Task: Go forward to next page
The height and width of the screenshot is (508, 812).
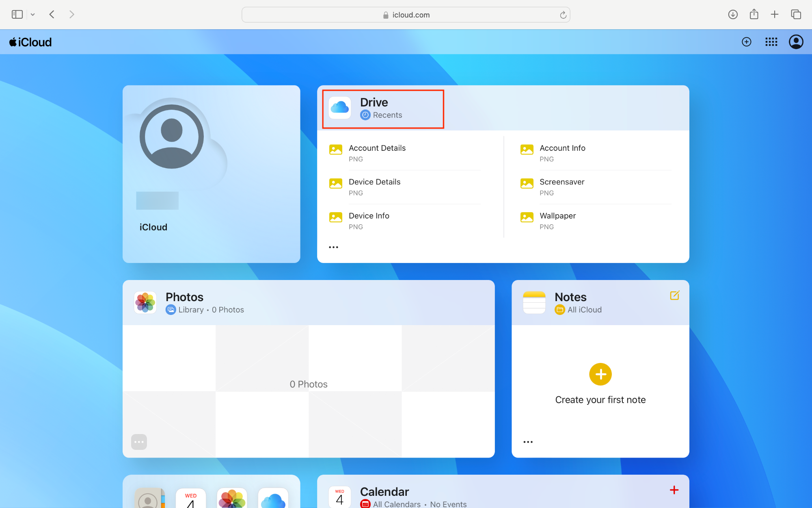Action: pyautogui.click(x=72, y=15)
